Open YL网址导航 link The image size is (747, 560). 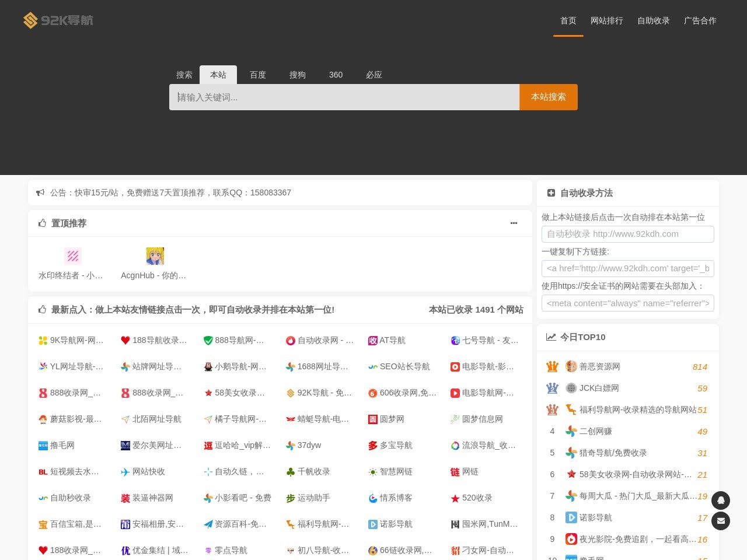[x=71, y=366]
